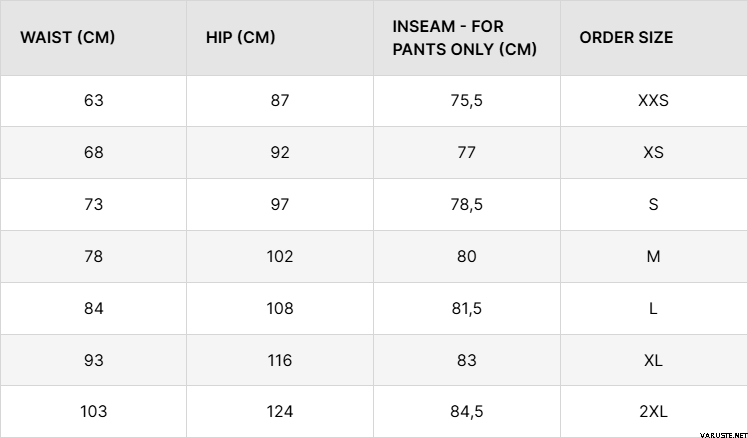
Task: Click hip value 124 in 2XL row
Action: pyautogui.click(x=280, y=411)
